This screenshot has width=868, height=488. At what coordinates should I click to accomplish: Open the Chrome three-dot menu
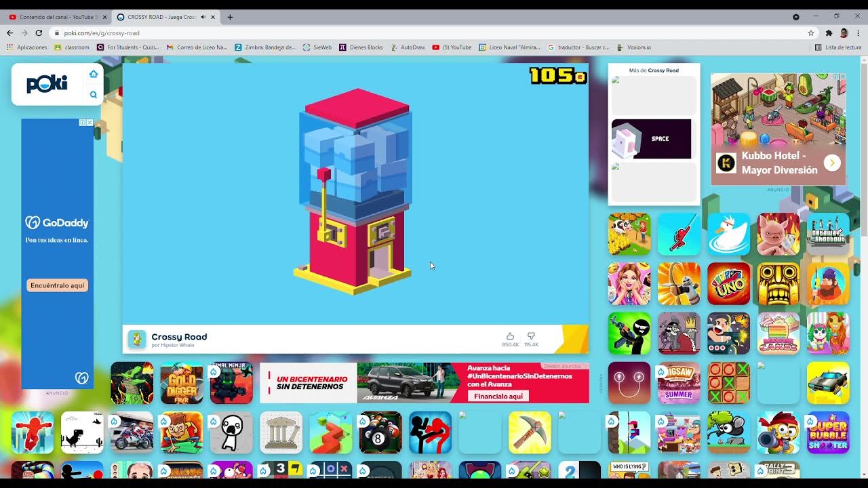(859, 33)
